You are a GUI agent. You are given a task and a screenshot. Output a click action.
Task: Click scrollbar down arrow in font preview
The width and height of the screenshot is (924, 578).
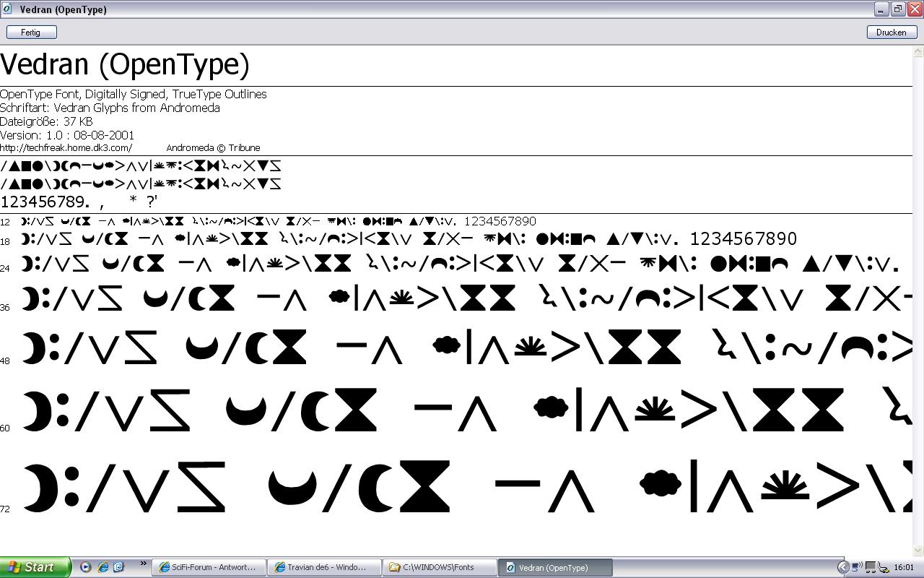(x=918, y=550)
